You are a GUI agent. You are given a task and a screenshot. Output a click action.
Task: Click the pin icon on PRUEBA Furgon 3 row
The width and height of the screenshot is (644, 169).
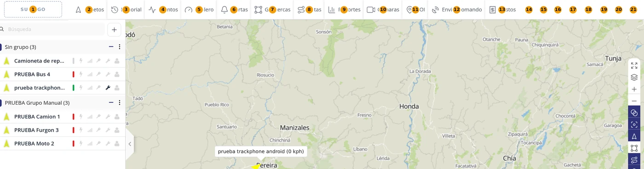98,130
